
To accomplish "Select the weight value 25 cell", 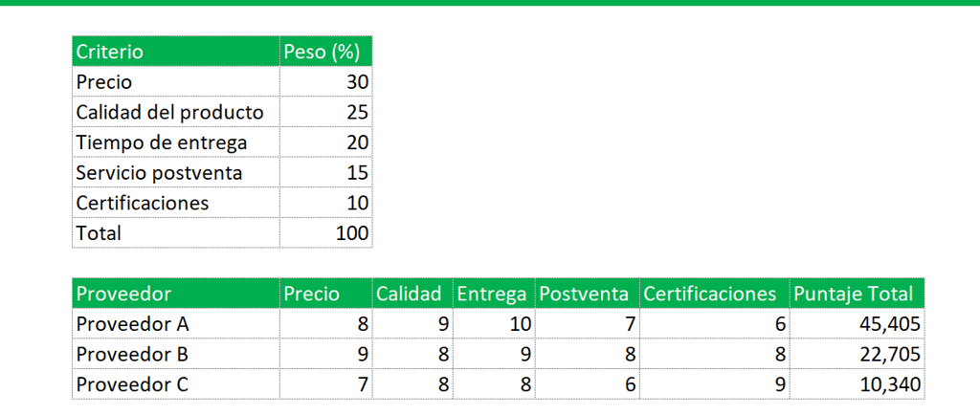I will point(325,113).
